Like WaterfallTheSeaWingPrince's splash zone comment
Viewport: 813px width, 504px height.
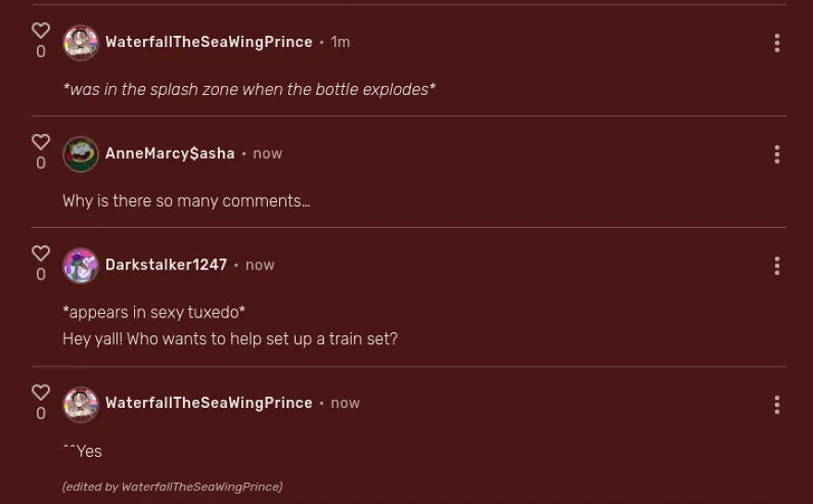pyautogui.click(x=41, y=30)
